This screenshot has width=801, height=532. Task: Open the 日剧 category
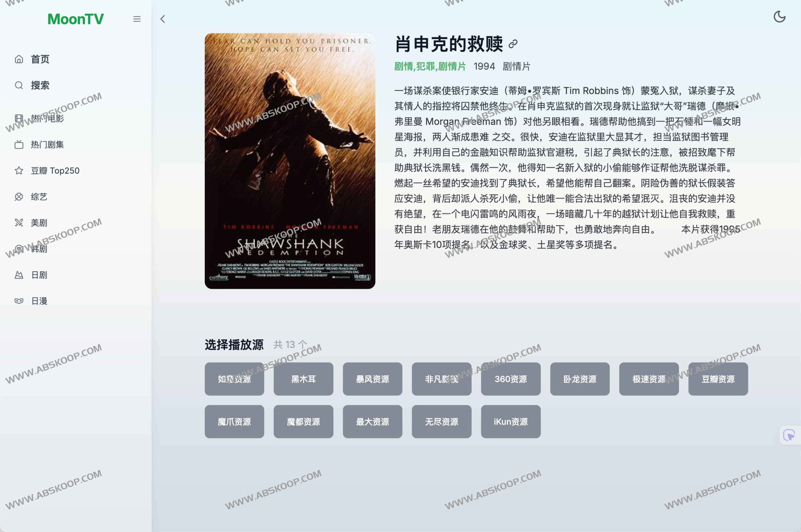[39, 275]
